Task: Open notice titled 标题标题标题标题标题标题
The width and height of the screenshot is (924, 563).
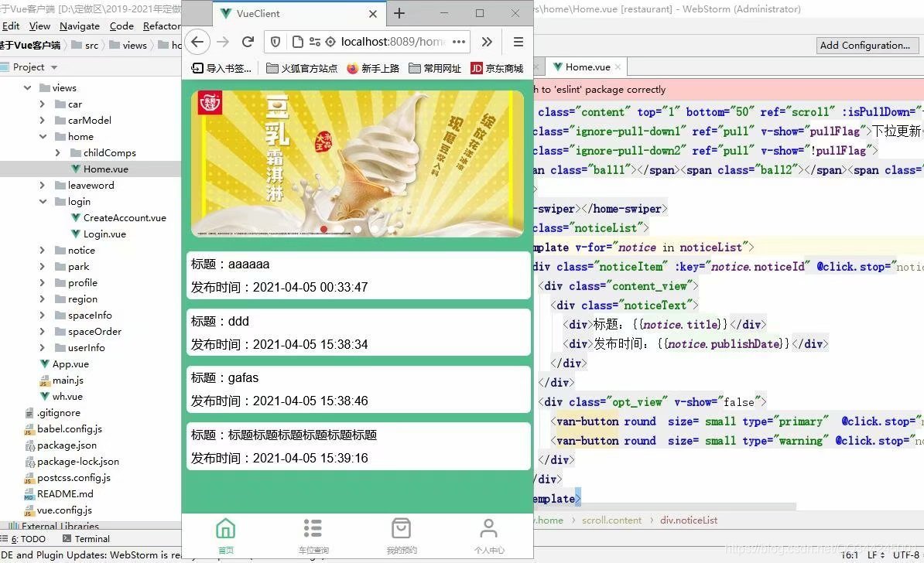Action: click(358, 446)
